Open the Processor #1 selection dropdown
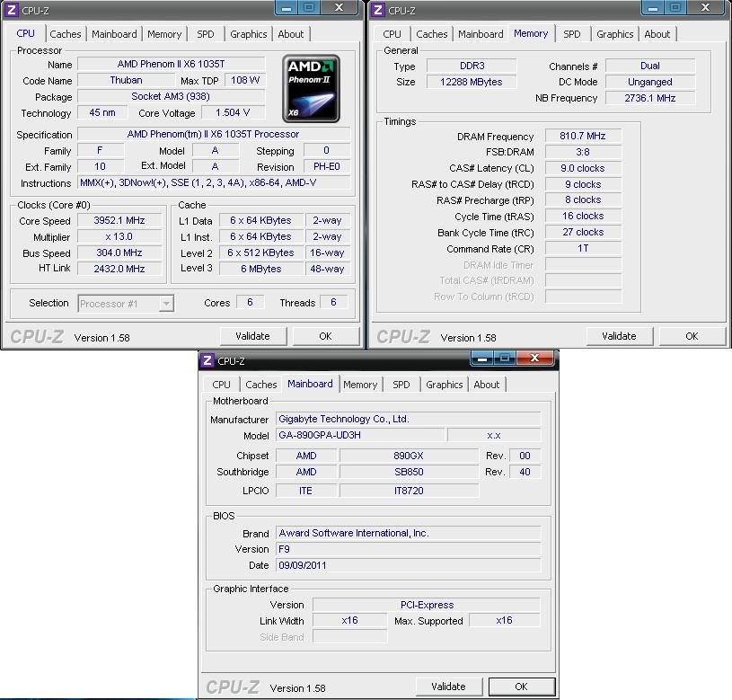 coord(126,304)
